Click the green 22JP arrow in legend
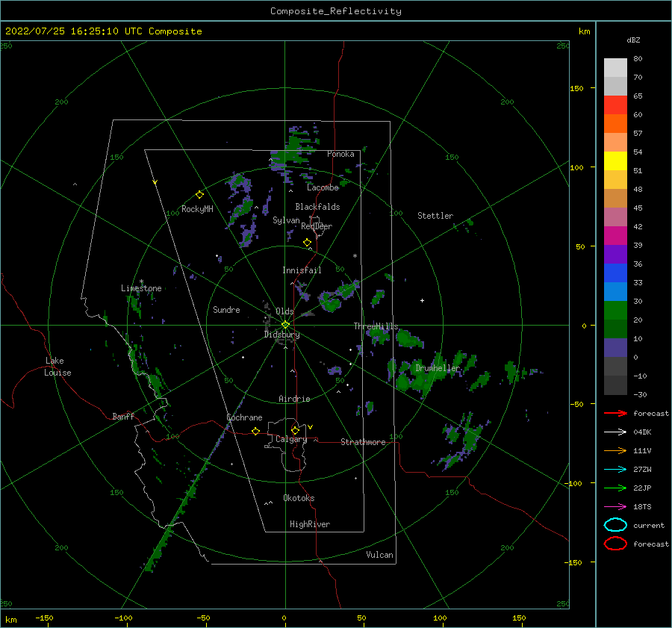The image size is (672, 628). [x=615, y=488]
